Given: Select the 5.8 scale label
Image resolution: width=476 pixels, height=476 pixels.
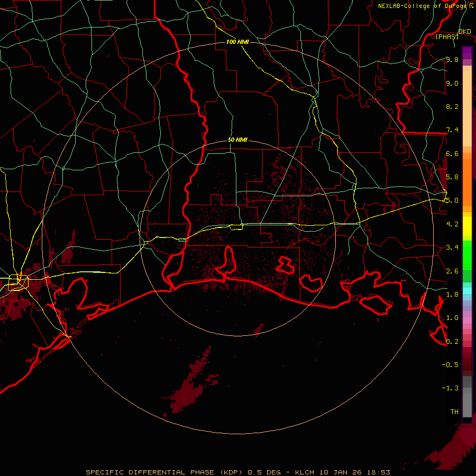Looking at the screenshot, I should pyautogui.click(x=452, y=177).
